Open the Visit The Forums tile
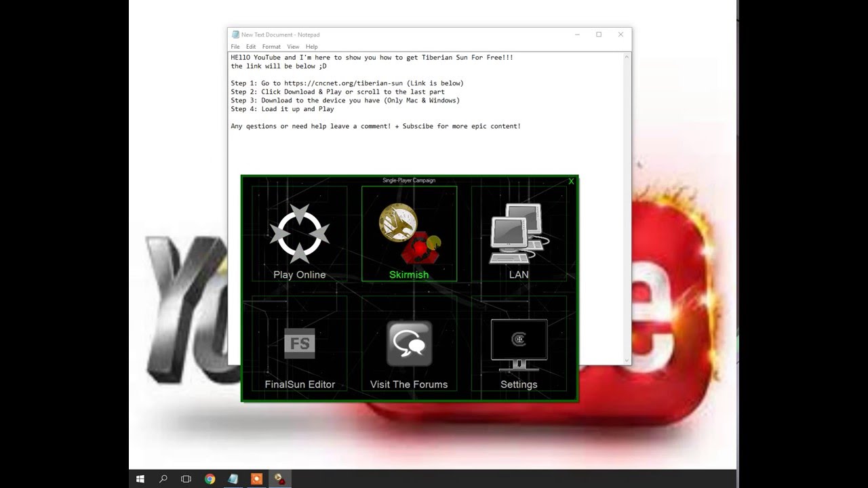 point(409,344)
